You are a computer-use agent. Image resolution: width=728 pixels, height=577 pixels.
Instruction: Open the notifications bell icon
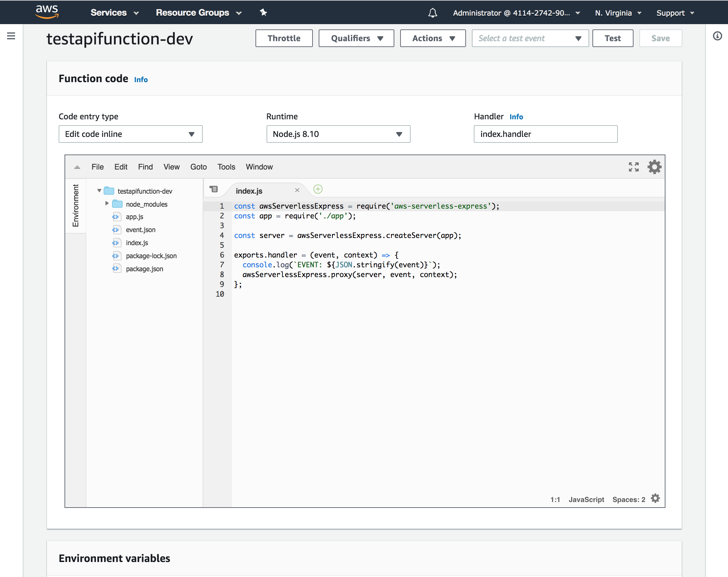pyautogui.click(x=432, y=13)
